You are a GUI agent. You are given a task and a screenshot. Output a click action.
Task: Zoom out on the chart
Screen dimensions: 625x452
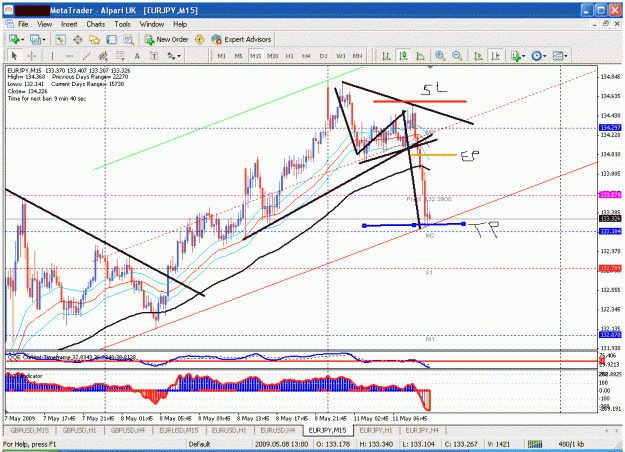click(457, 56)
